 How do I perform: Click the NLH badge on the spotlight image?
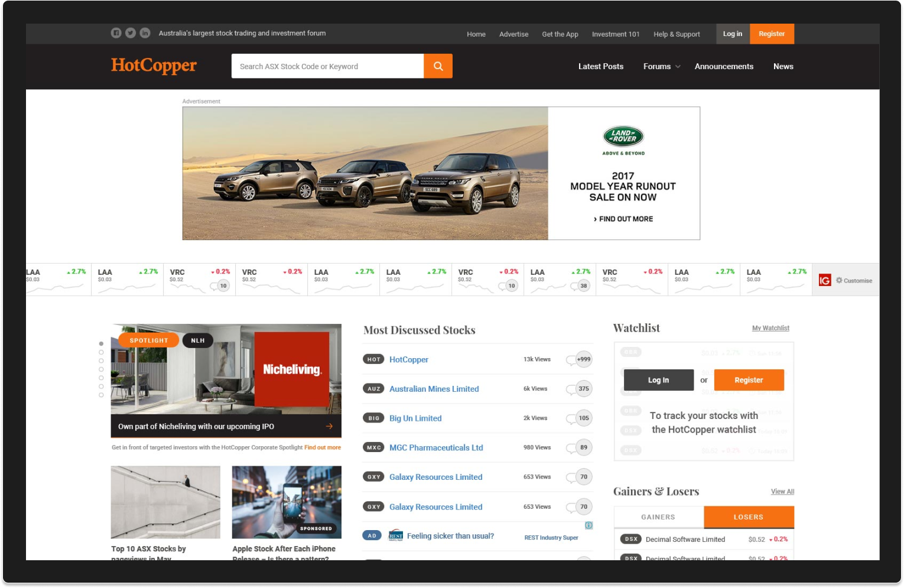coord(198,340)
